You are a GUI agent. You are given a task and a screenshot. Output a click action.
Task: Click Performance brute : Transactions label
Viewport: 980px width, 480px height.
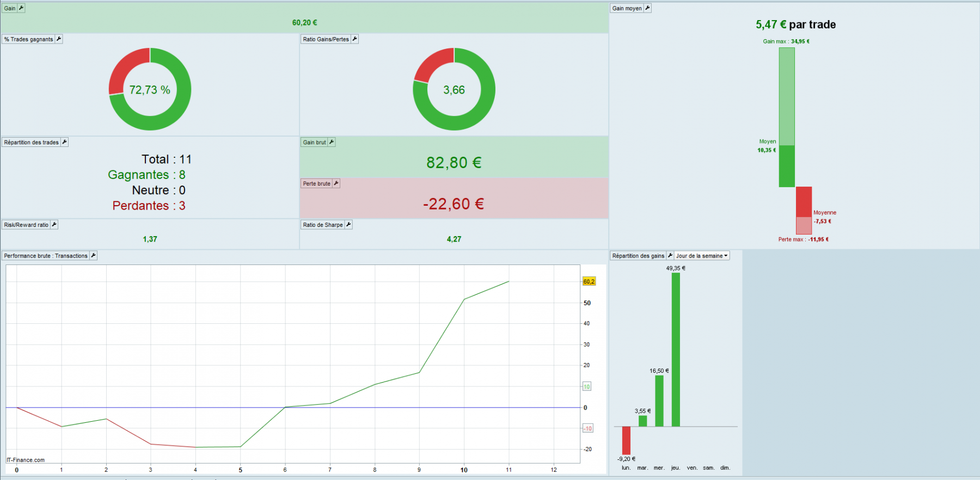pos(46,256)
